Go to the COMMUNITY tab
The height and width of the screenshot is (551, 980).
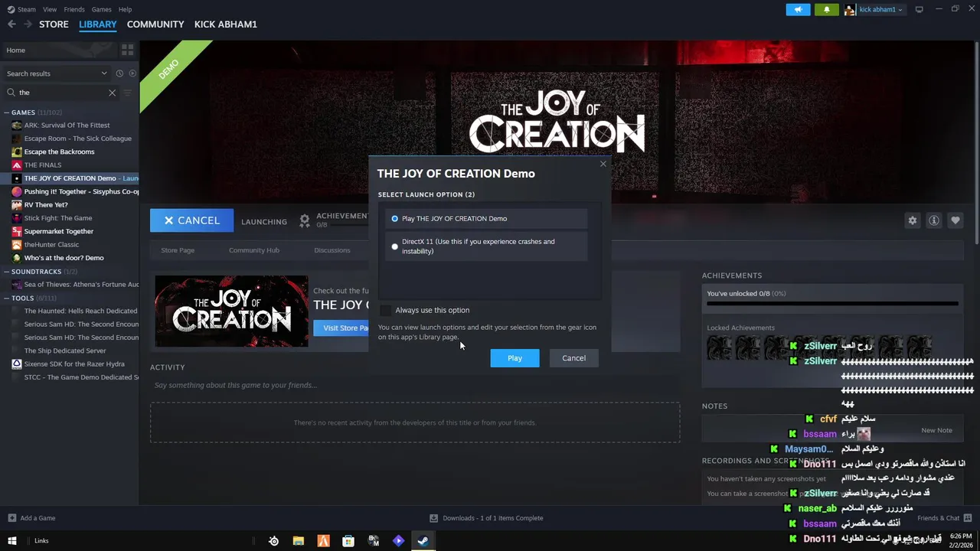[x=155, y=24]
